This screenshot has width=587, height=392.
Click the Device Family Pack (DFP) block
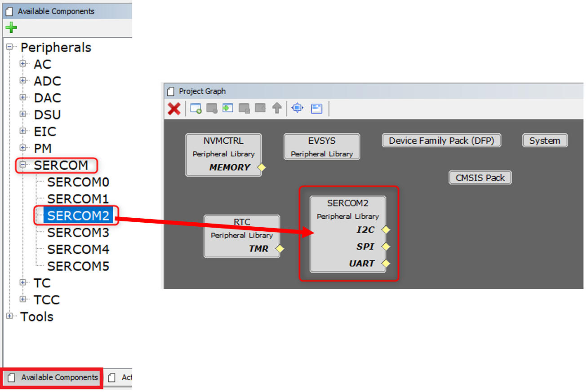pyautogui.click(x=441, y=141)
